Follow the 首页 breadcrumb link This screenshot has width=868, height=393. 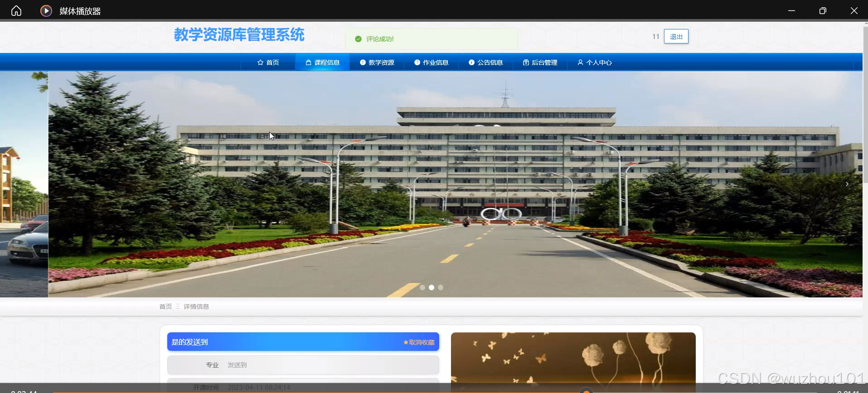(165, 307)
